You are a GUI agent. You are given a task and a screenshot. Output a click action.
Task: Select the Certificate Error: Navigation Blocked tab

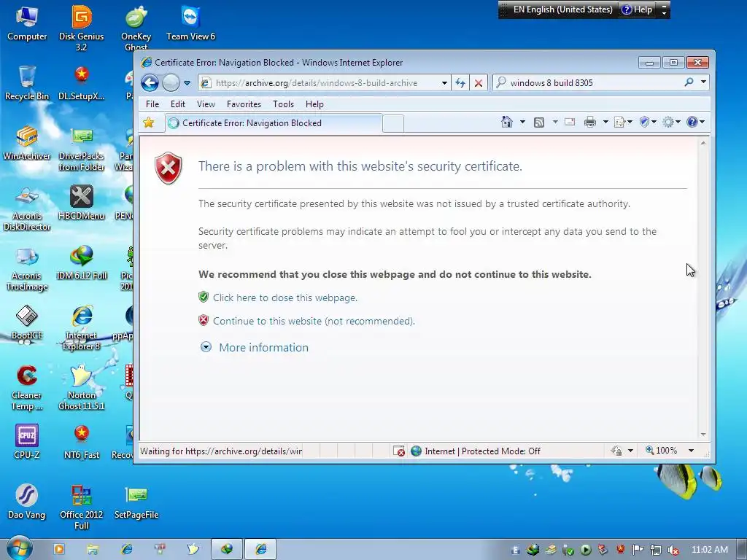point(274,122)
